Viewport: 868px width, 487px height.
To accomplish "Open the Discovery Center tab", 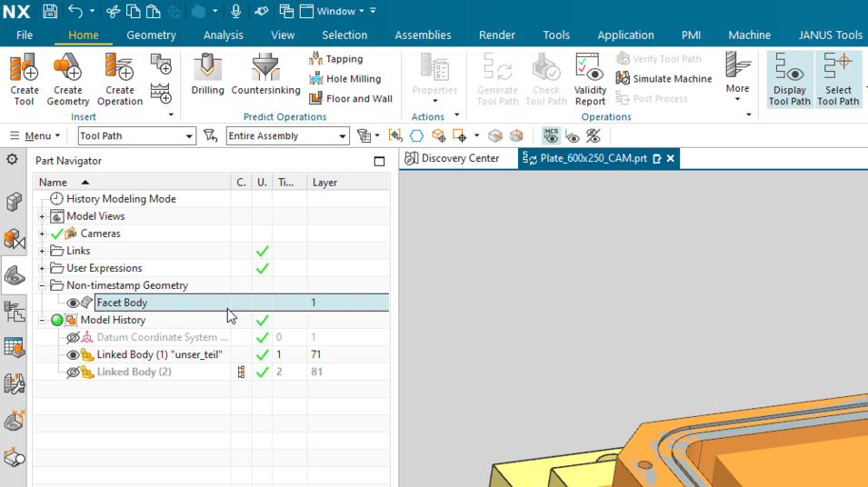I will 452,158.
